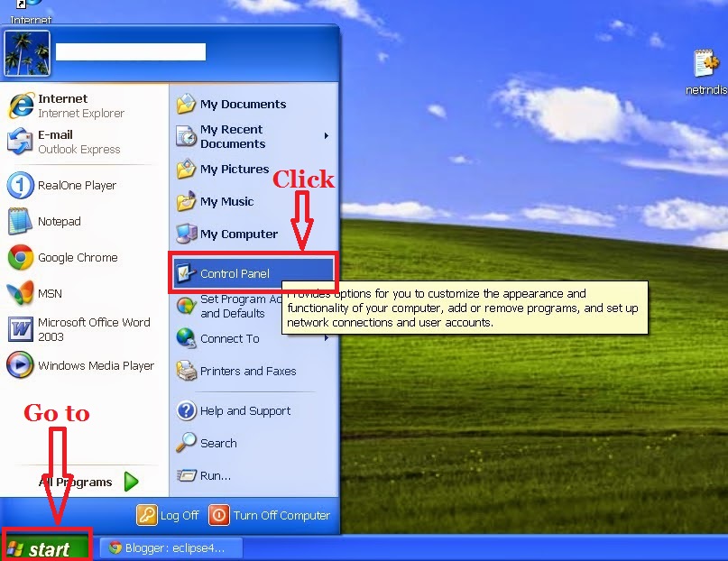Click 'Microsoft Office Word 2003' text
Screen dimensions: 728x561
[x=94, y=329]
